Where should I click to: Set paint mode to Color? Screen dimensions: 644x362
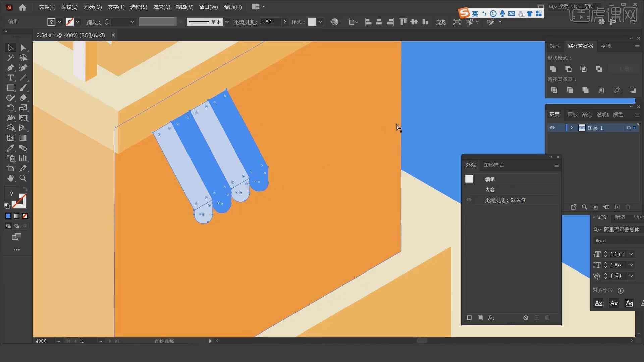coord(8,216)
